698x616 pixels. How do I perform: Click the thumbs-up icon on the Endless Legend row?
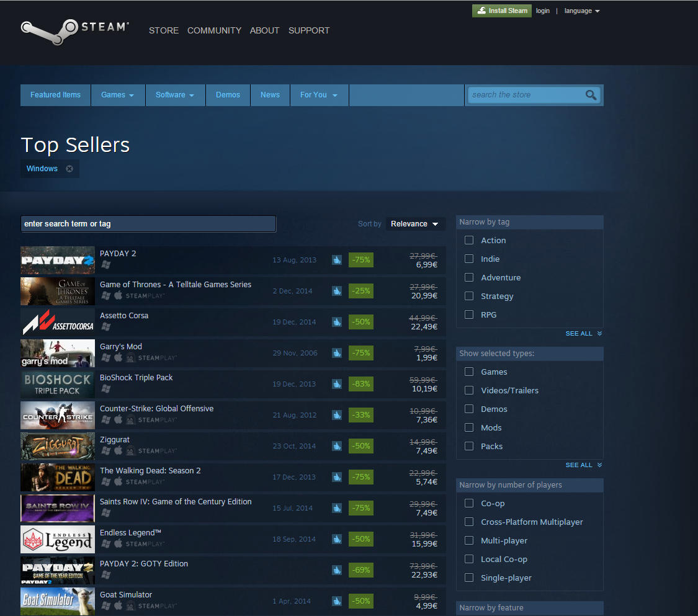click(x=337, y=539)
